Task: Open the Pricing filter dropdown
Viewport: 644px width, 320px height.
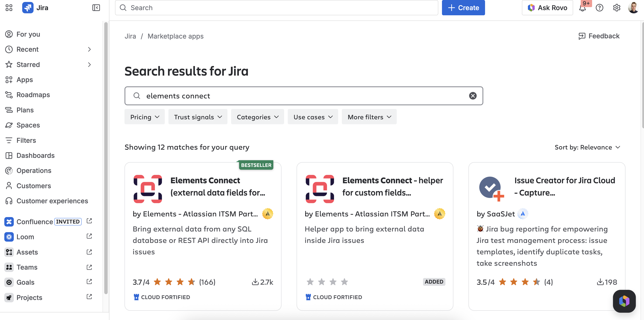Action: coord(145,117)
